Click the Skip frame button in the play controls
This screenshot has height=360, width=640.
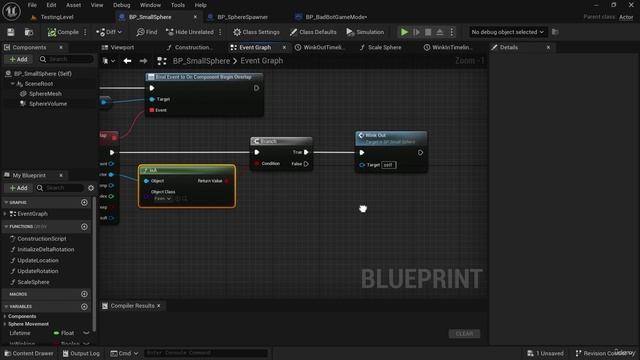pos(416,32)
